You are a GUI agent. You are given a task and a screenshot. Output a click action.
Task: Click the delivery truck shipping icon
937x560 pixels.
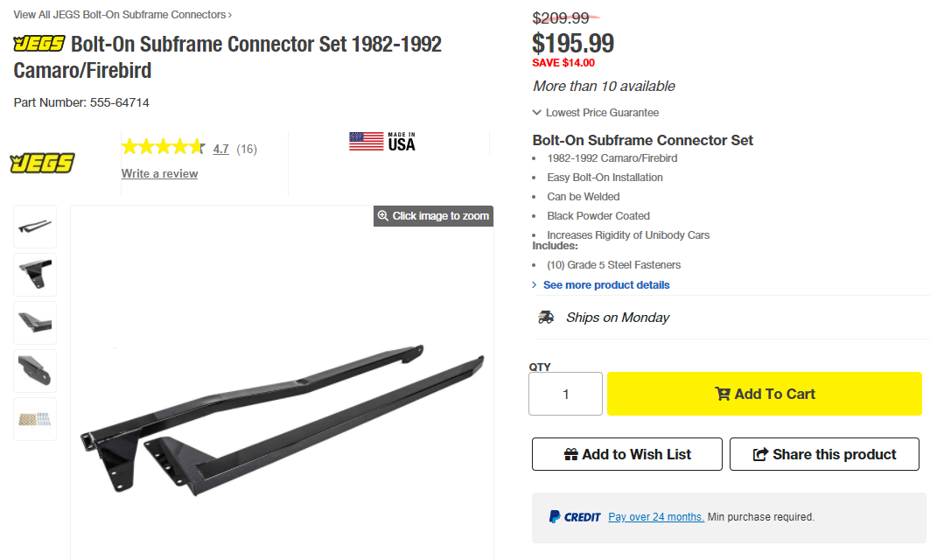click(546, 318)
